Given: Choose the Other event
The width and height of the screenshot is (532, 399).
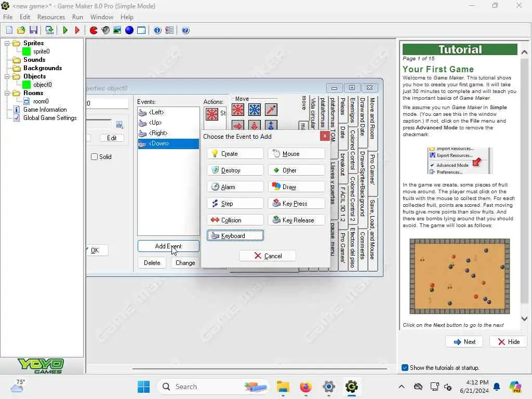Looking at the screenshot, I should tap(297, 170).
